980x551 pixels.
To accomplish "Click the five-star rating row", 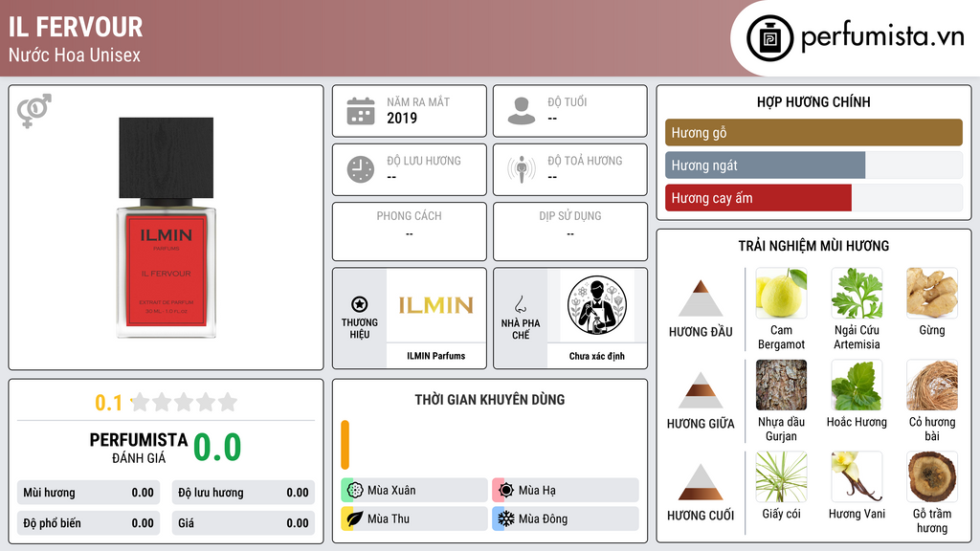I will (185, 402).
